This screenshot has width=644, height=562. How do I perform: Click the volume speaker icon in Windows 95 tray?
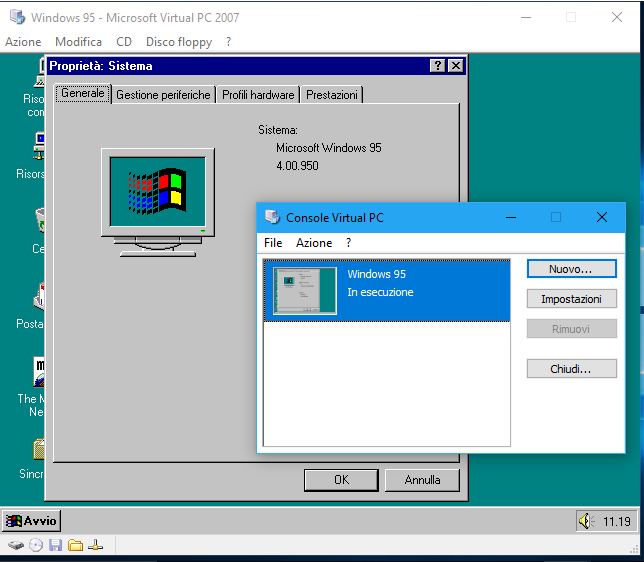coord(586,521)
